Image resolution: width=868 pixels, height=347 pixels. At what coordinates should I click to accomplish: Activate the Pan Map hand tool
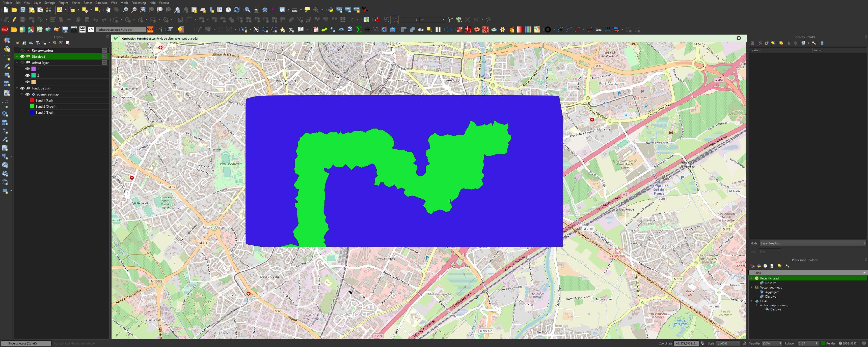(x=108, y=10)
